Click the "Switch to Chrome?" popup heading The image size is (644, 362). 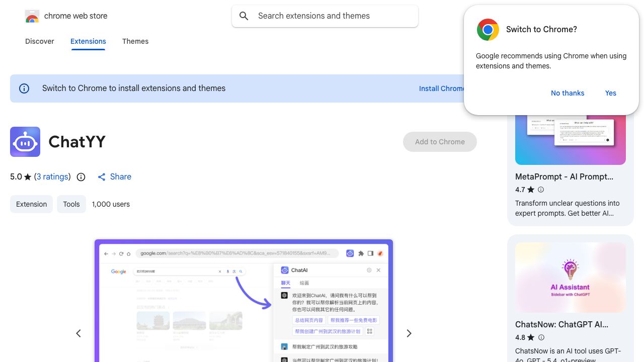[x=541, y=30]
